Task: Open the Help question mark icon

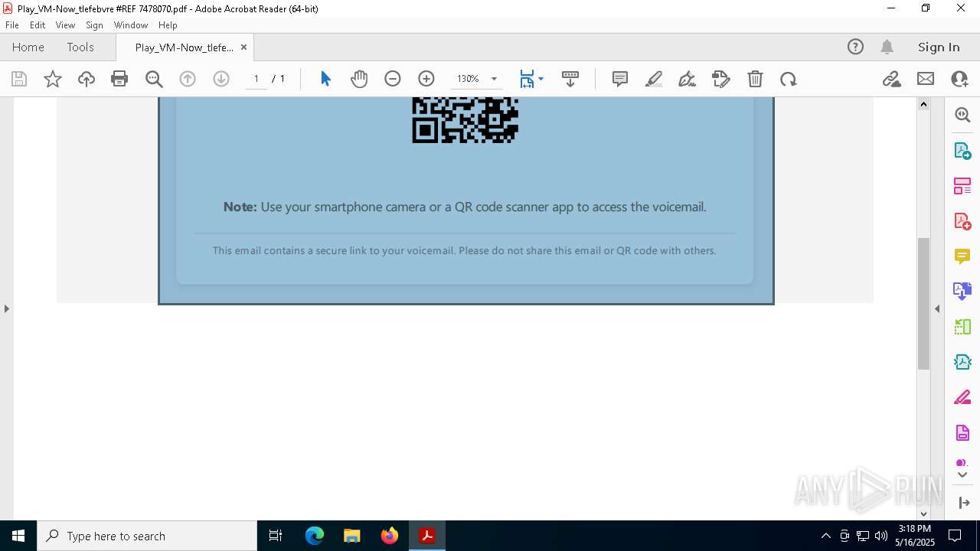Action: pos(855,47)
